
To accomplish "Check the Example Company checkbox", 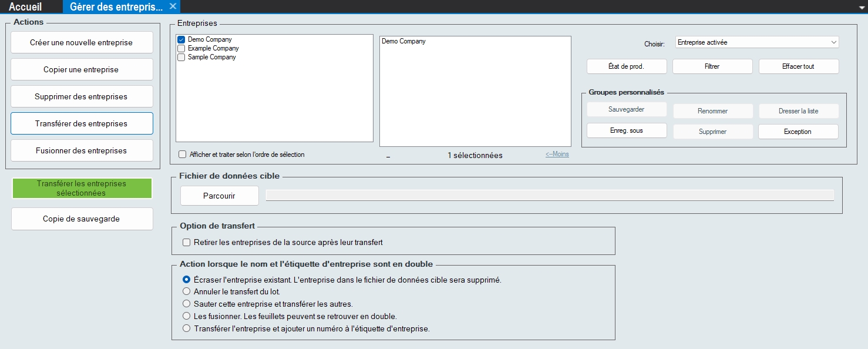I will pos(181,49).
